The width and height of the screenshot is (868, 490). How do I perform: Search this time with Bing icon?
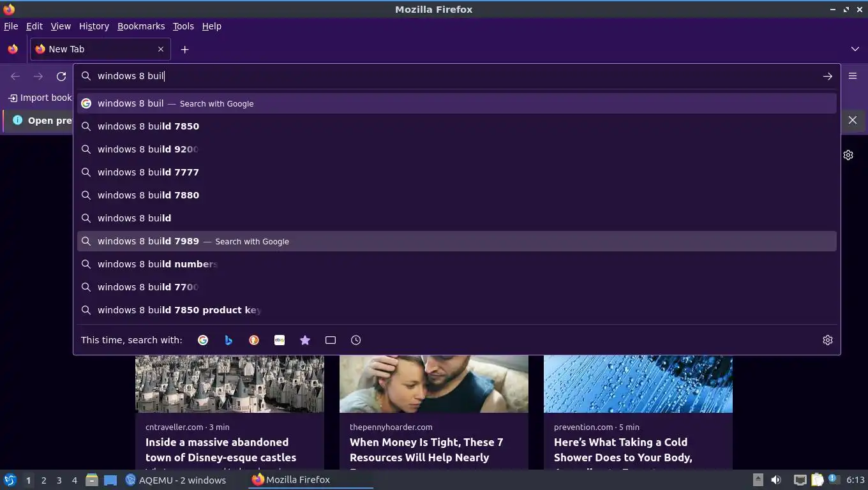(228, 340)
